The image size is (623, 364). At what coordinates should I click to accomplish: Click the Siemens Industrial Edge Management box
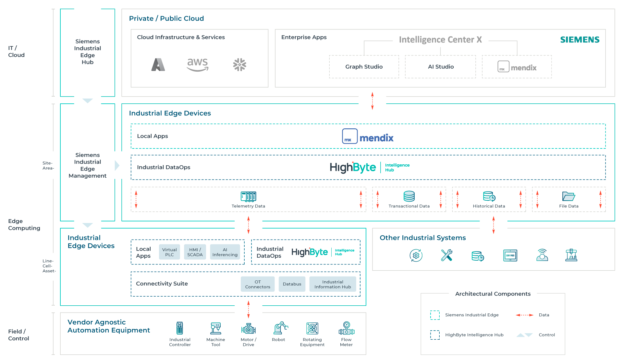[88, 162]
